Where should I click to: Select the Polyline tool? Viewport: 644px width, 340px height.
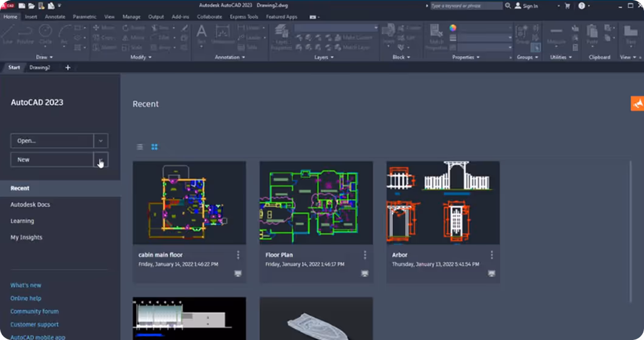click(x=25, y=33)
